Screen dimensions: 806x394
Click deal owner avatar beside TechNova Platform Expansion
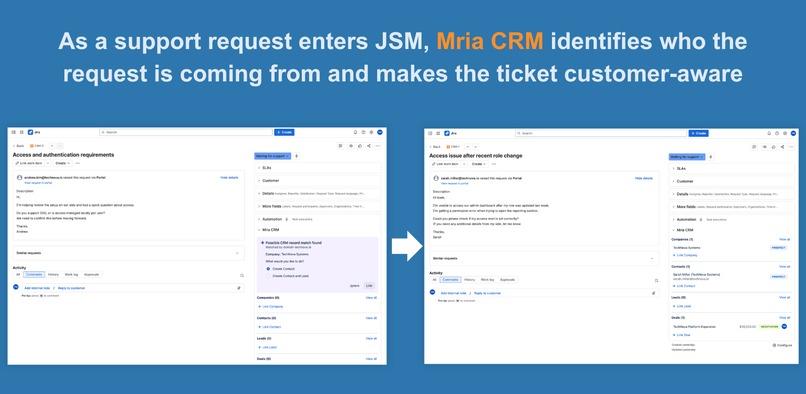(784, 326)
